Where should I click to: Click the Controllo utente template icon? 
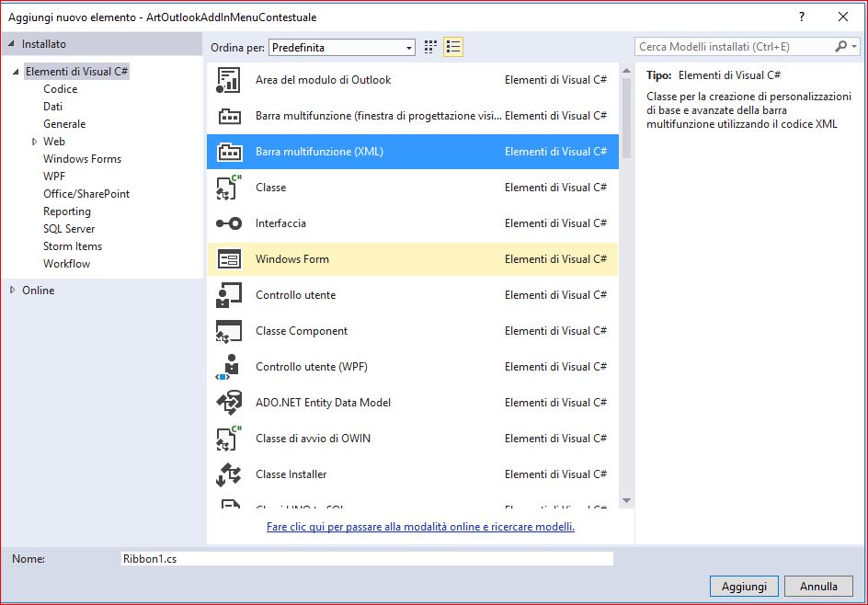(229, 295)
